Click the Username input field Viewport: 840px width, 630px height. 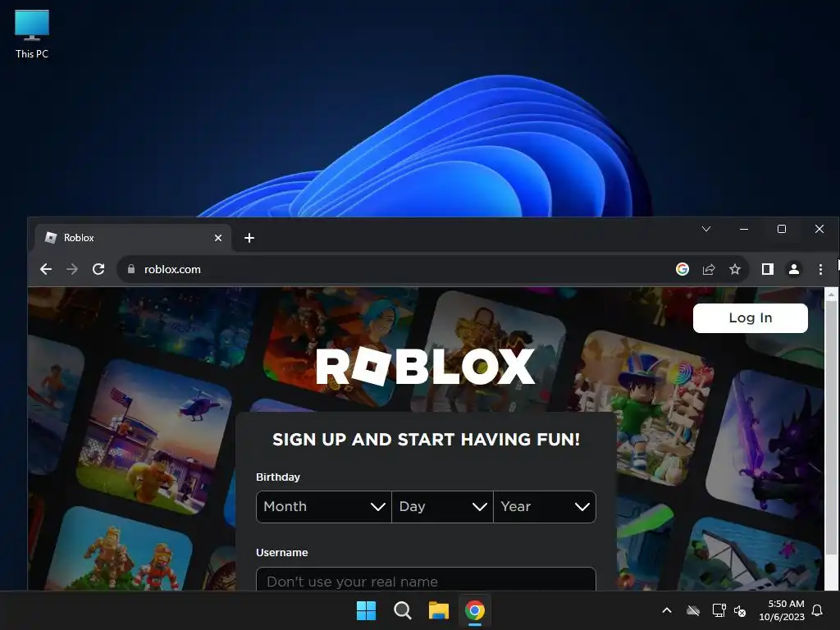coord(426,580)
